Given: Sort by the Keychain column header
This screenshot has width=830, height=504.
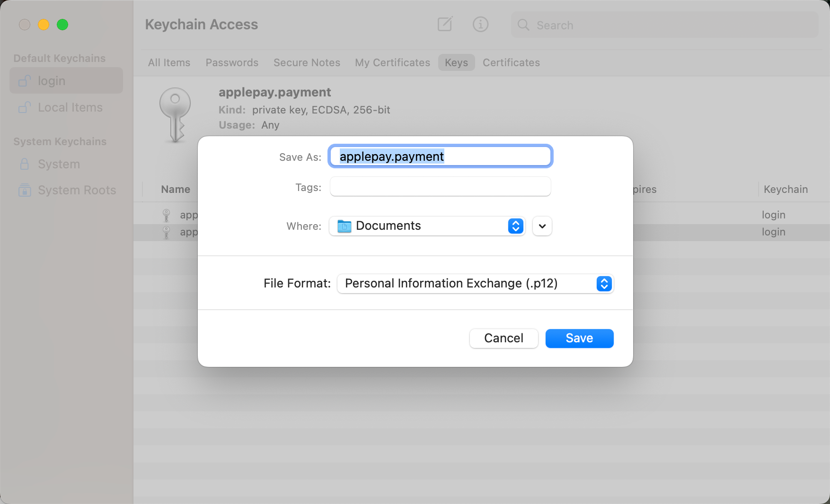Looking at the screenshot, I should coord(786,189).
